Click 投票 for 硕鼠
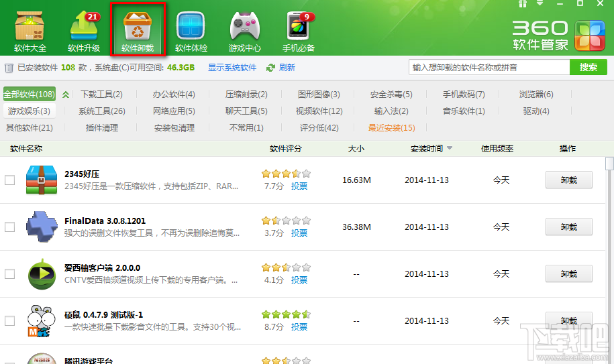The image size is (614, 364). click(x=299, y=327)
